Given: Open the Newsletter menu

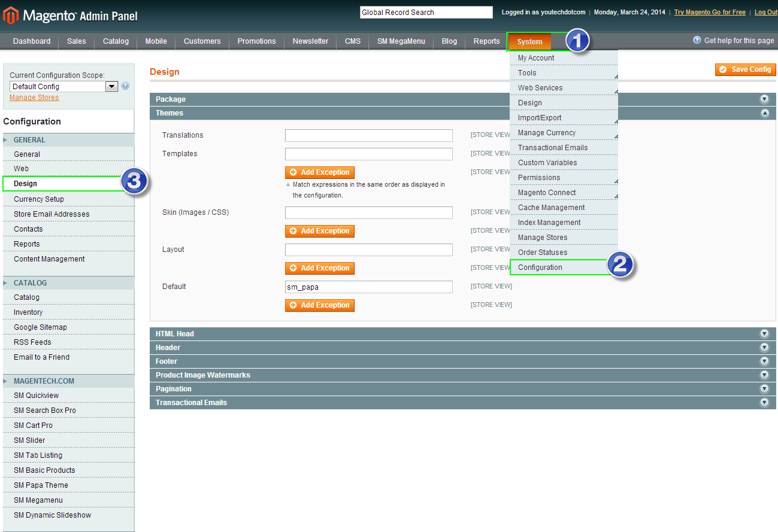Looking at the screenshot, I should (x=310, y=41).
